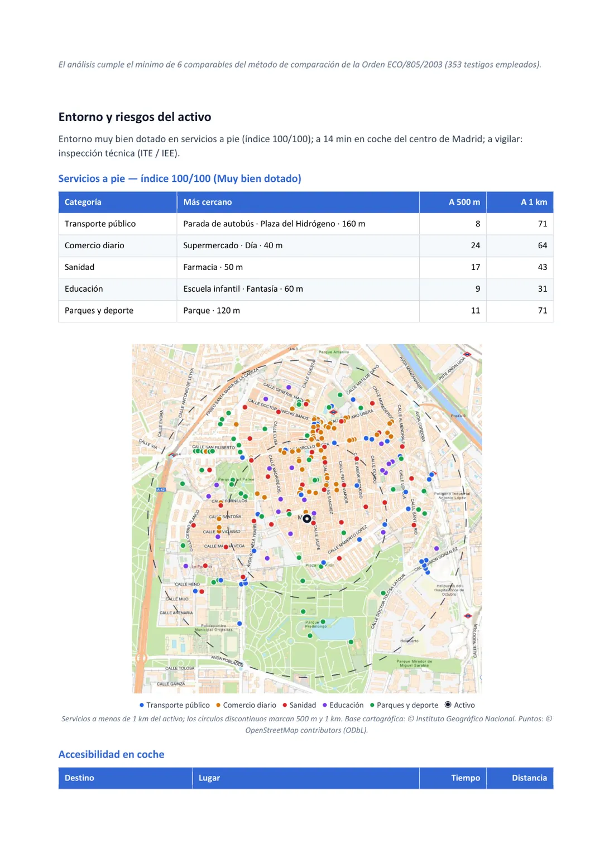
Task: Click the purple Educación legend dot
Action: [325, 705]
